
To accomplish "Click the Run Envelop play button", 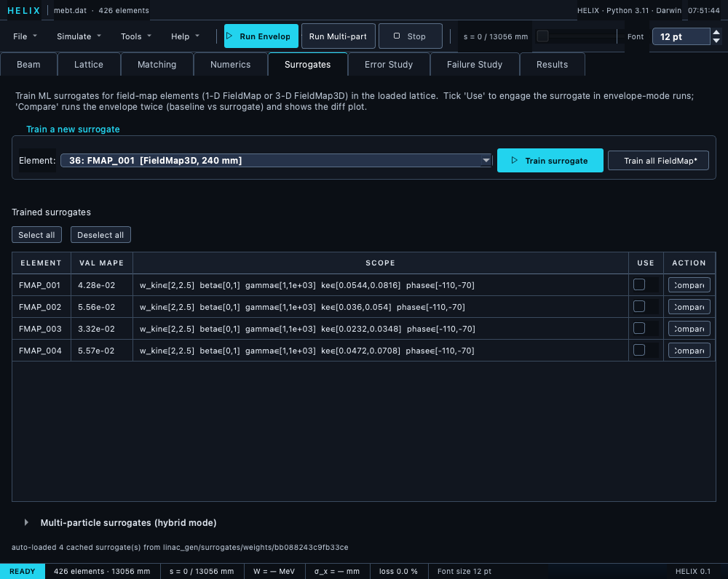I will (261, 36).
